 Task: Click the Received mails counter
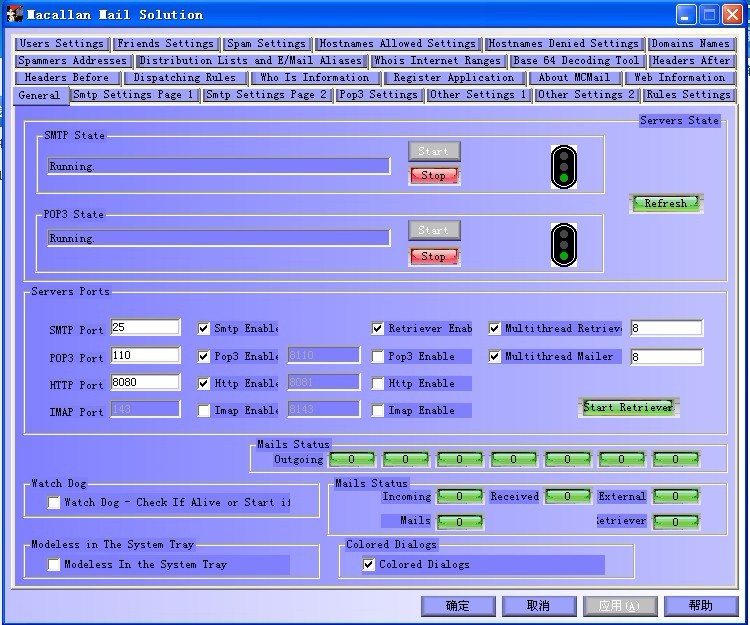[568, 496]
